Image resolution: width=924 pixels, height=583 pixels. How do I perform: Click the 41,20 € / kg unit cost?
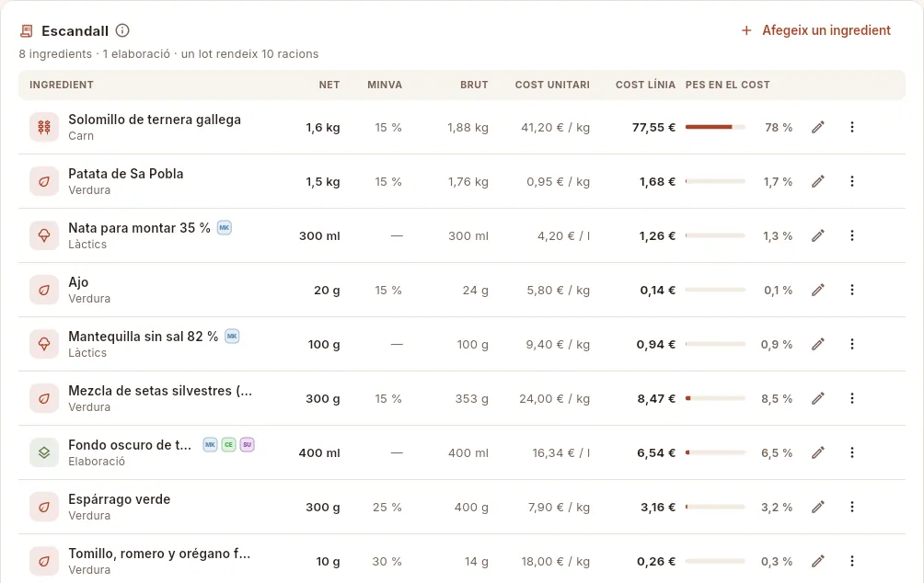tap(555, 127)
